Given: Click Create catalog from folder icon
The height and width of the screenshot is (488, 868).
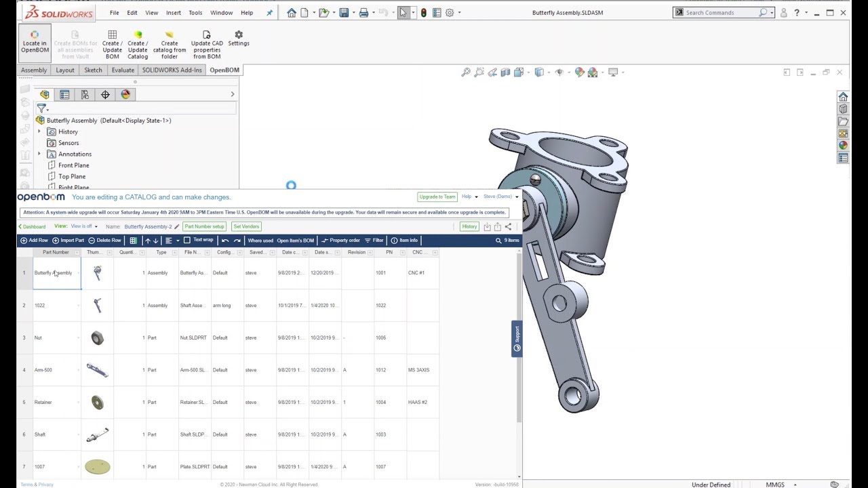Looking at the screenshot, I should [170, 45].
